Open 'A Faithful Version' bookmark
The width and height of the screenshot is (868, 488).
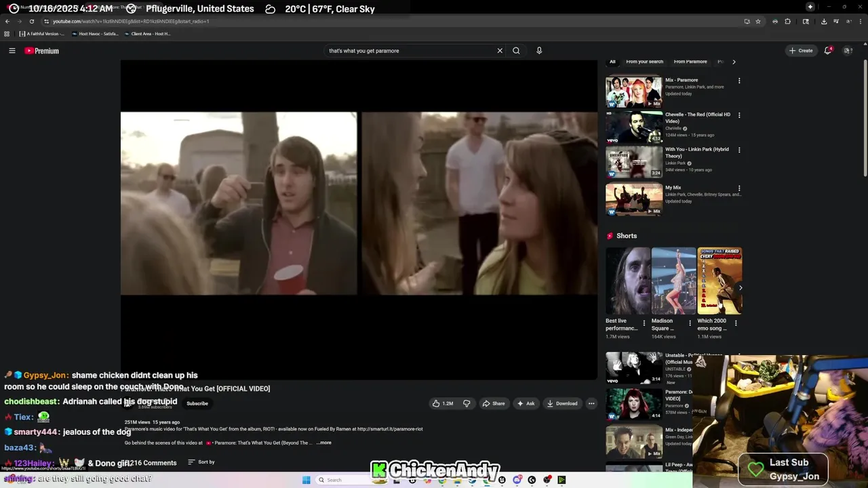42,34
